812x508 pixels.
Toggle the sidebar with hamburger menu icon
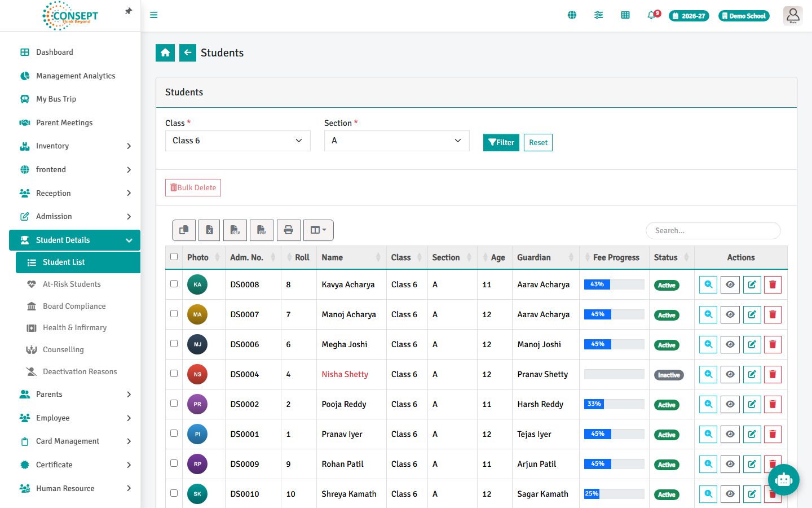(153, 15)
